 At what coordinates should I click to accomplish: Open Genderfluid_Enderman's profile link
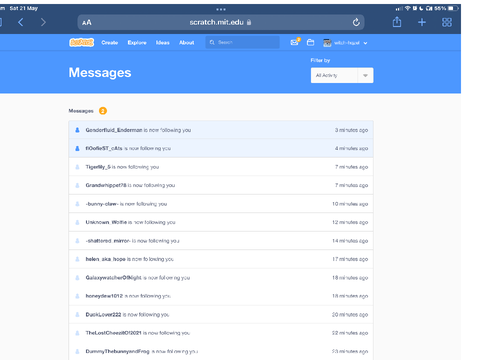114,130
